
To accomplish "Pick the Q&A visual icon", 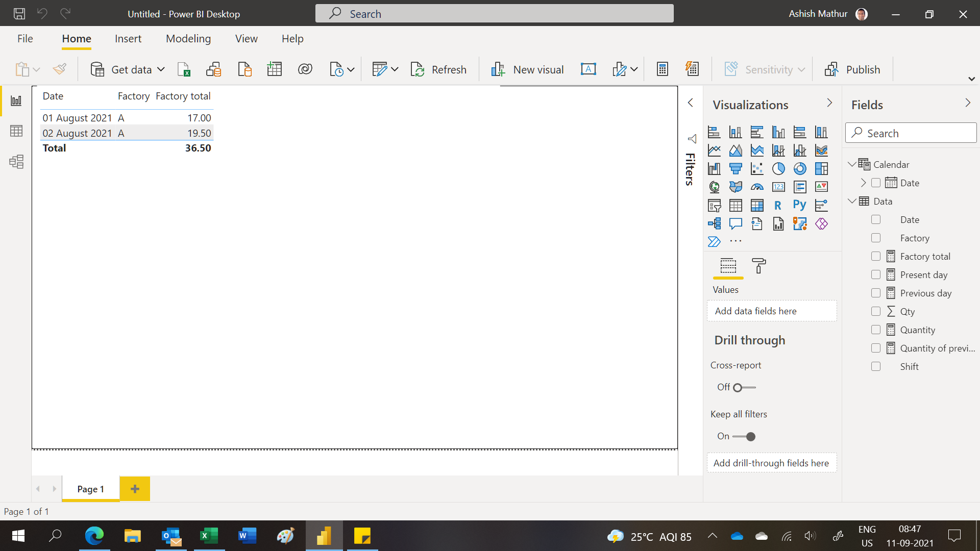I will (736, 223).
